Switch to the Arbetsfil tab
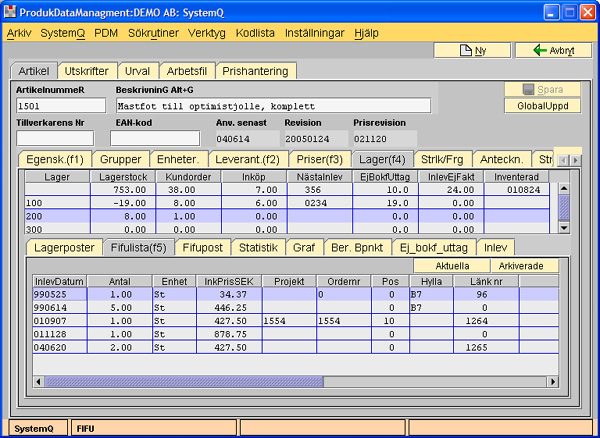The width and height of the screenshot is (600, 438). 187,71
